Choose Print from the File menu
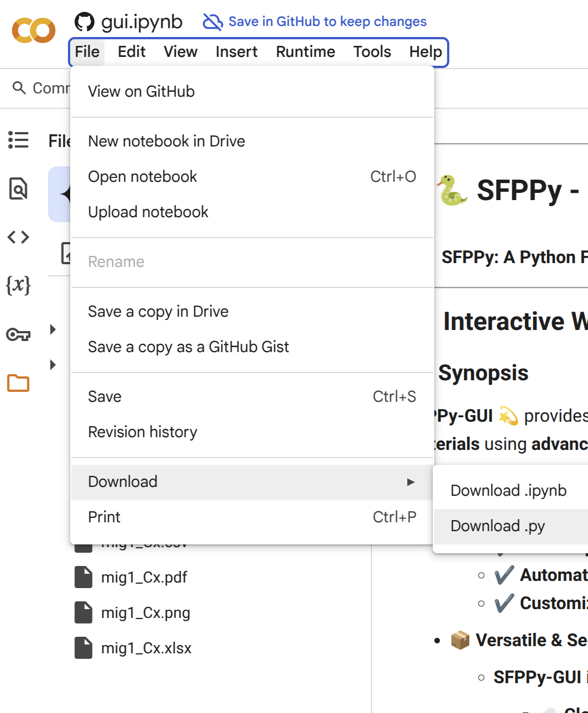This screenshot has width=588, height=713. pos(252,517)
